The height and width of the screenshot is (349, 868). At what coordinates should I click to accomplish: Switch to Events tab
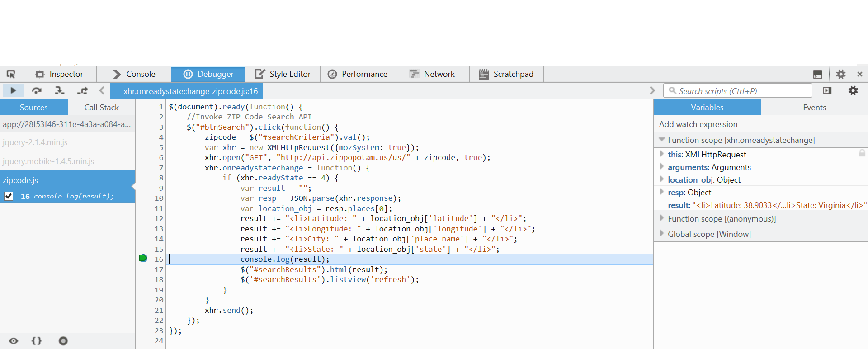click(814, 108)
